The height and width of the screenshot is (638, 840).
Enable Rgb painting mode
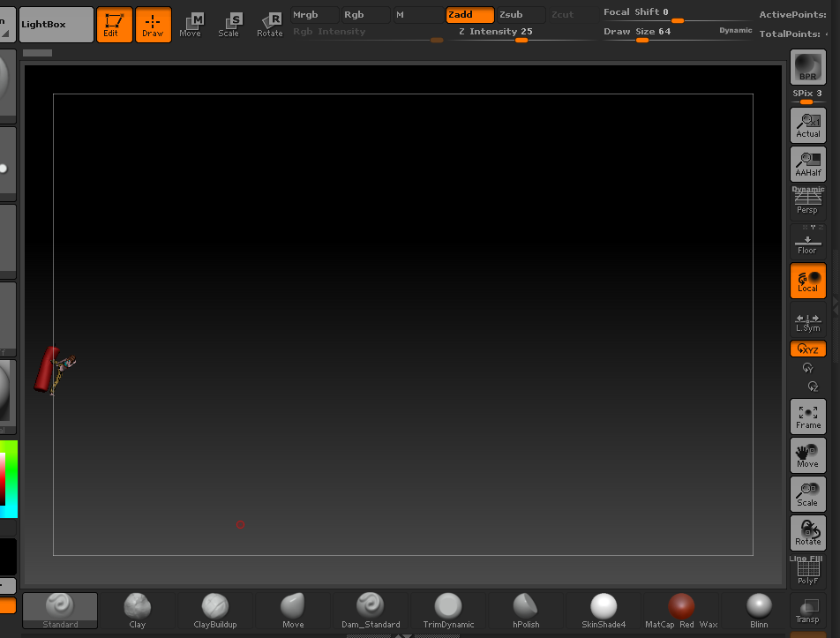click(x=366, y=14)
